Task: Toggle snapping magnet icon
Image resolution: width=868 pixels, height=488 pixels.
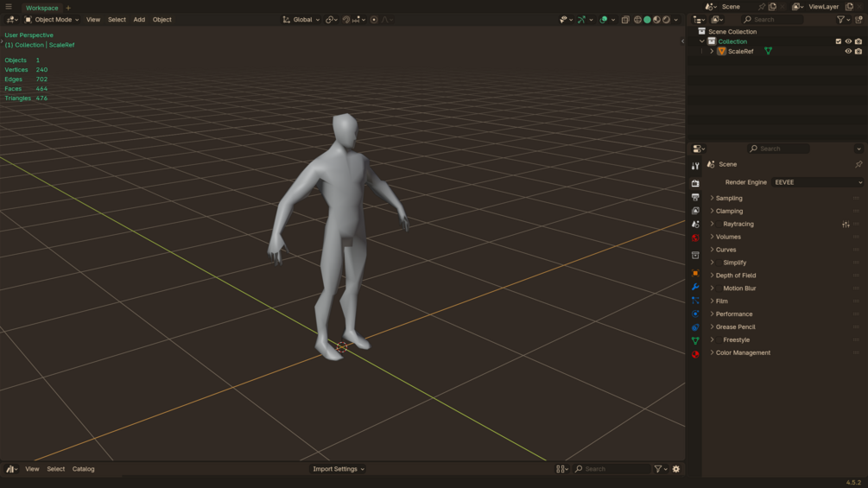Action: point(346,19)
